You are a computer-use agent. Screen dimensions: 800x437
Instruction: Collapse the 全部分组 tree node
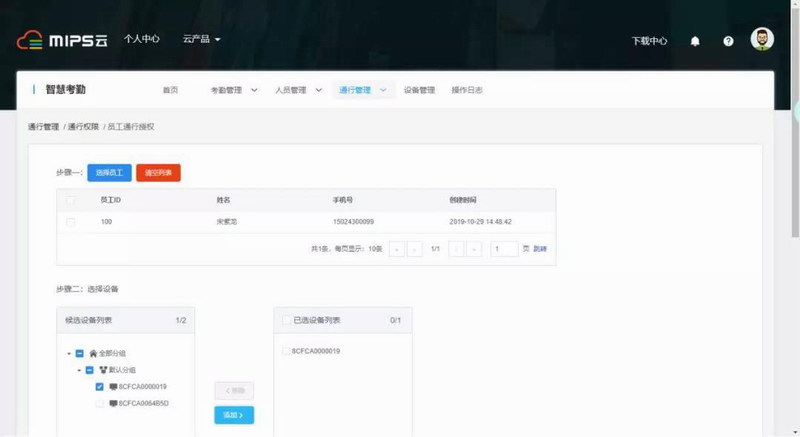pyautogui.click(x=69, y=353)
